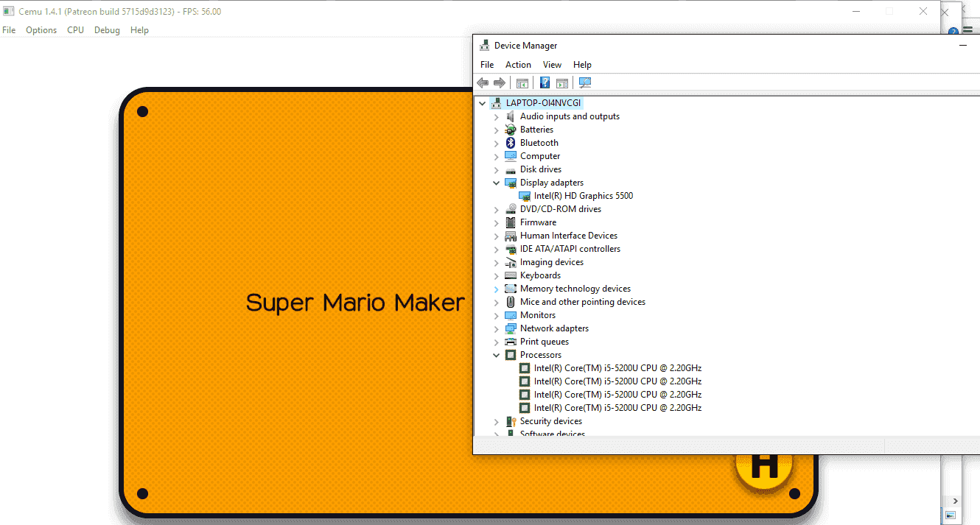
Task: Open the Help menu in Device Manager
Action: (x=582, y=65)
